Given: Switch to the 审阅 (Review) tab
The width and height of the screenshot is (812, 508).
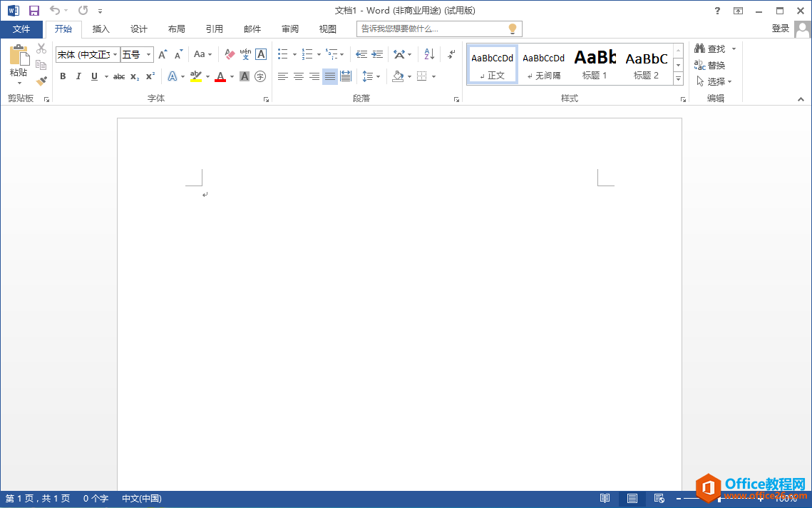Looking at the screenshot, I should 290,29.
